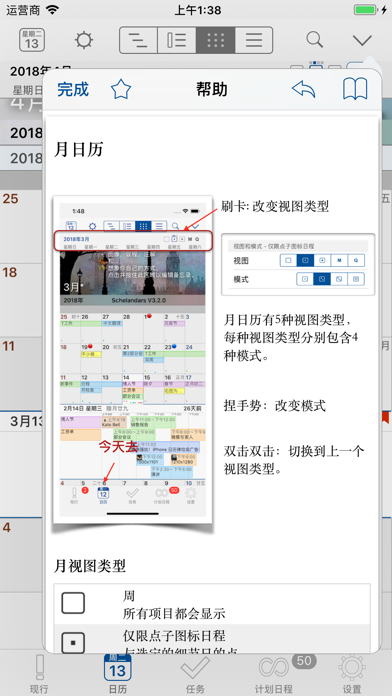Select the 月视图类型 heading
This screenshot has height=696, width=392.
[x=90, y=566]
